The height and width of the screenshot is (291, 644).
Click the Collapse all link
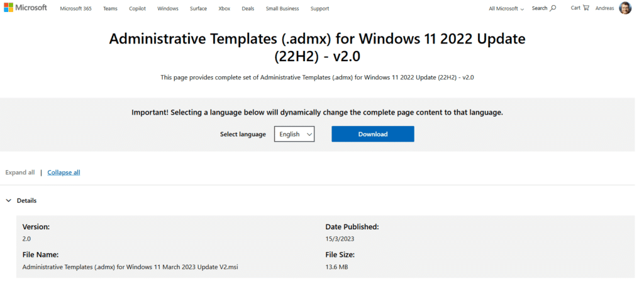(64, 173)
